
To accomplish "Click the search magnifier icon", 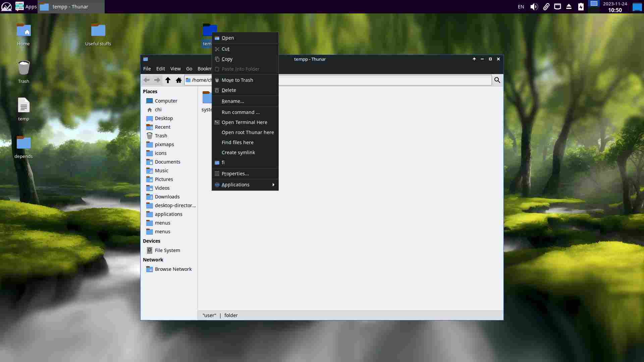I will 497,80.
